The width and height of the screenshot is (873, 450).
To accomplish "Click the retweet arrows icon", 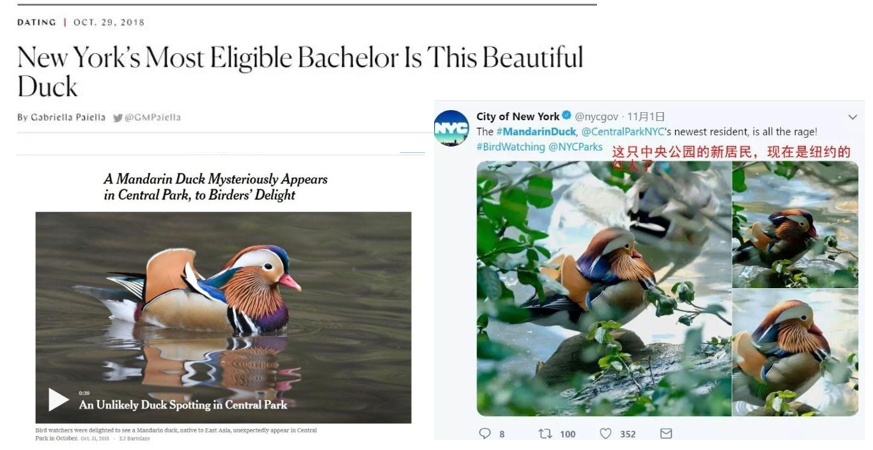I will pos(545,433).
